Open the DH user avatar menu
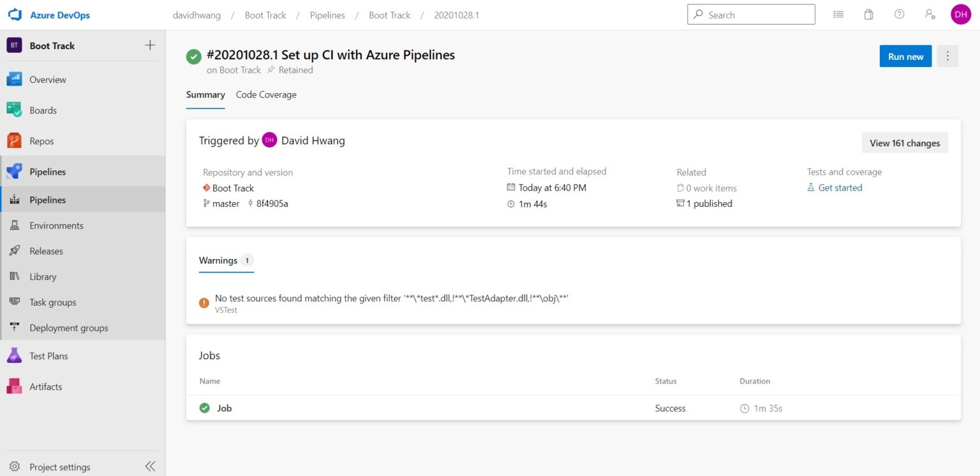The image size is (980, 476). click(961, 13)
